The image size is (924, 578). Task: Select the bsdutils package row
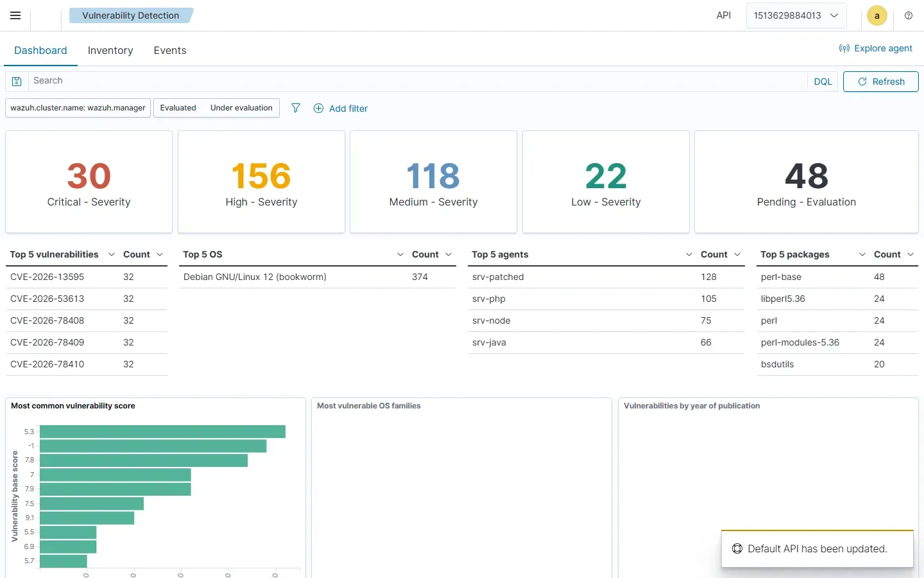pyautogui.click(x=837, y=364)
